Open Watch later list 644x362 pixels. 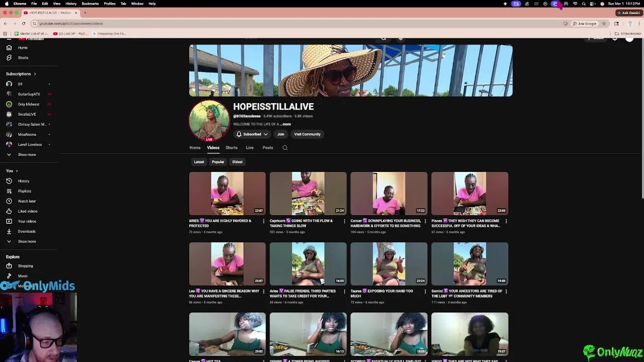point(26,201)
